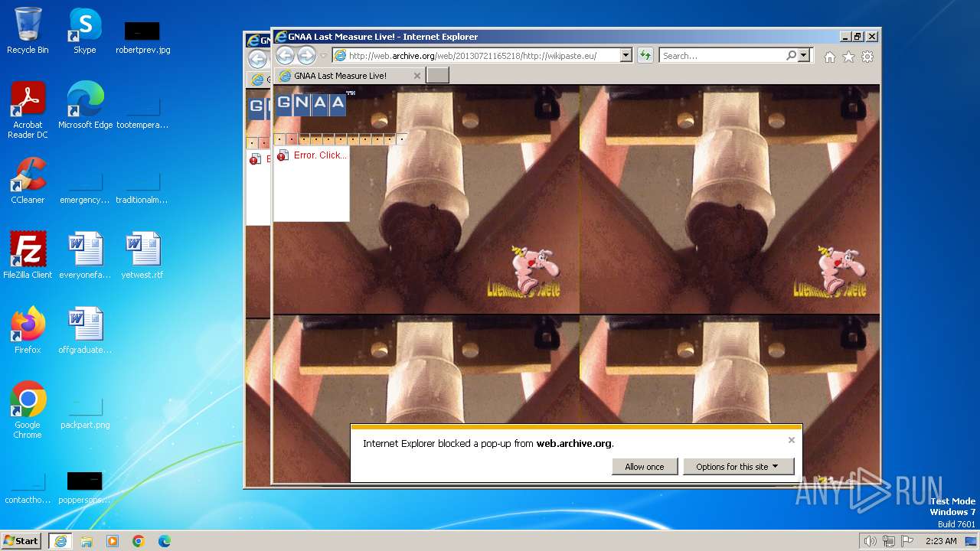Select the 'traditionalm...' desktop file
Image resolution: width=980 pixels, height=551 pixels.
tap(142, 188)
